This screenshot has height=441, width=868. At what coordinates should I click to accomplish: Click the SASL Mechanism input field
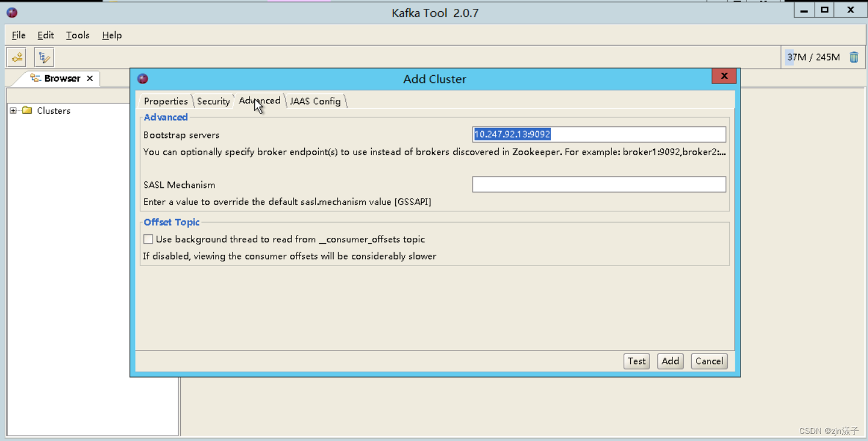[x=599, y=184]
